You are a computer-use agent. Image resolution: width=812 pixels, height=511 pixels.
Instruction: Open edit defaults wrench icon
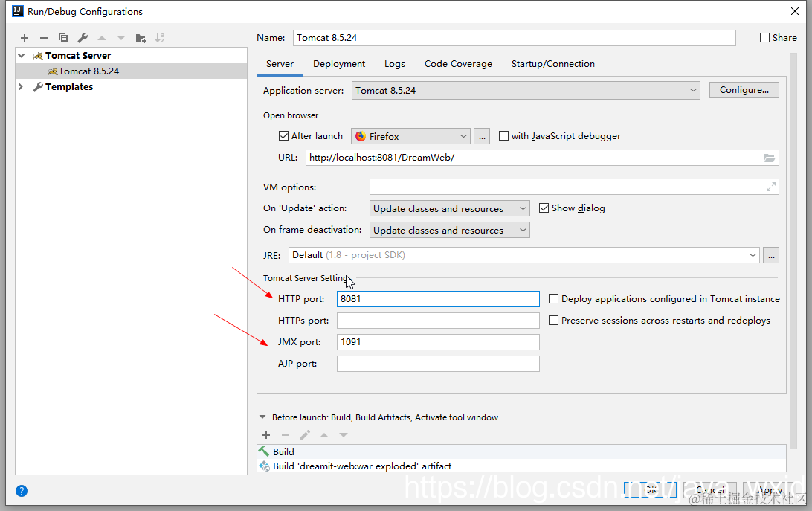pos(83,38)
